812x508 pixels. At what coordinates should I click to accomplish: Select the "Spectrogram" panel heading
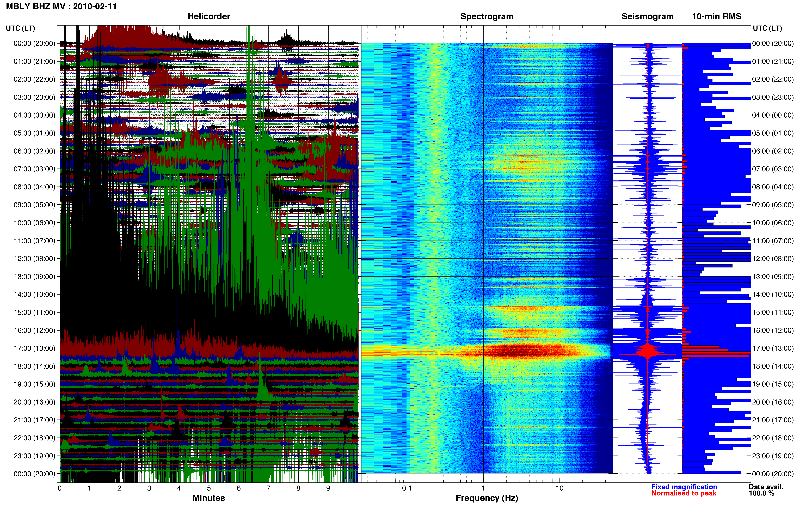(487, 16)
